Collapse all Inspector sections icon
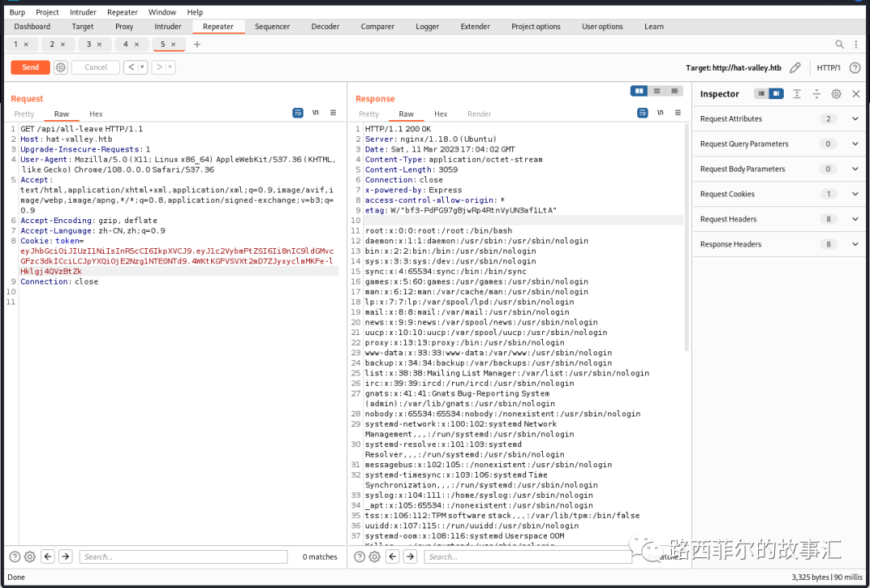This screenshot has height=588, width=870. (x=817, y=93)
